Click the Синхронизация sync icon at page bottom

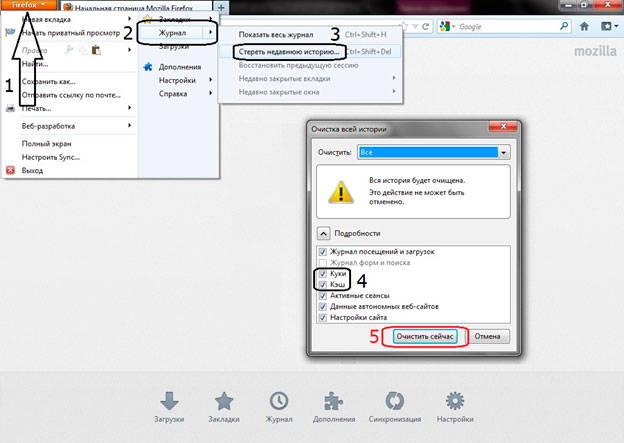click(396, 401)
